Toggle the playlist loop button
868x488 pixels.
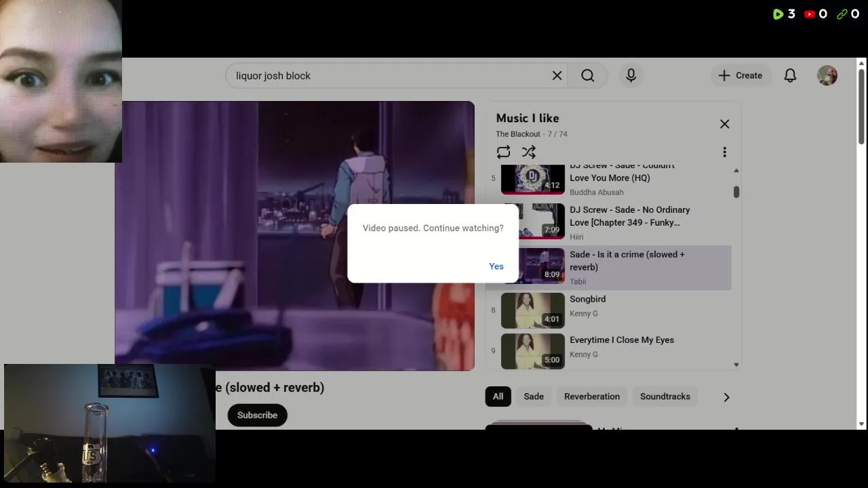pyautogui.click(x=503, y=152)
